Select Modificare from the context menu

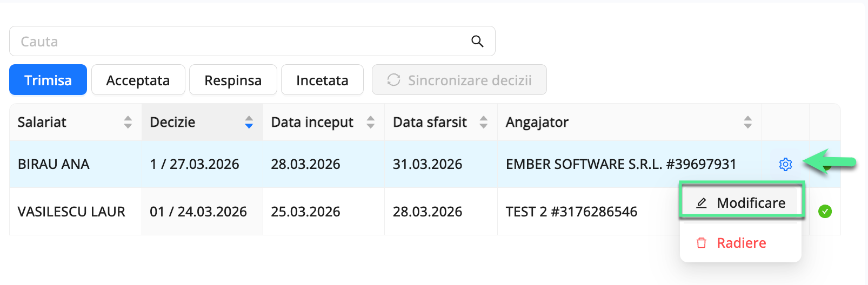click(750, 203)
